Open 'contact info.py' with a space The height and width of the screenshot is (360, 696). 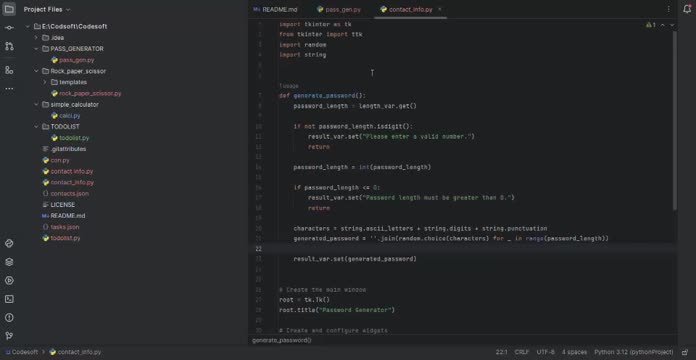point(71,171)
